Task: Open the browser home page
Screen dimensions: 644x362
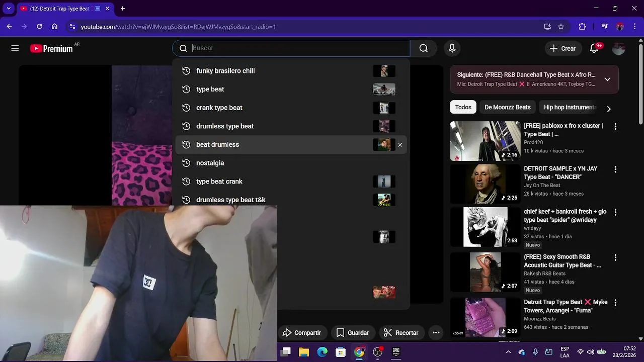Action: click(54, 27)
